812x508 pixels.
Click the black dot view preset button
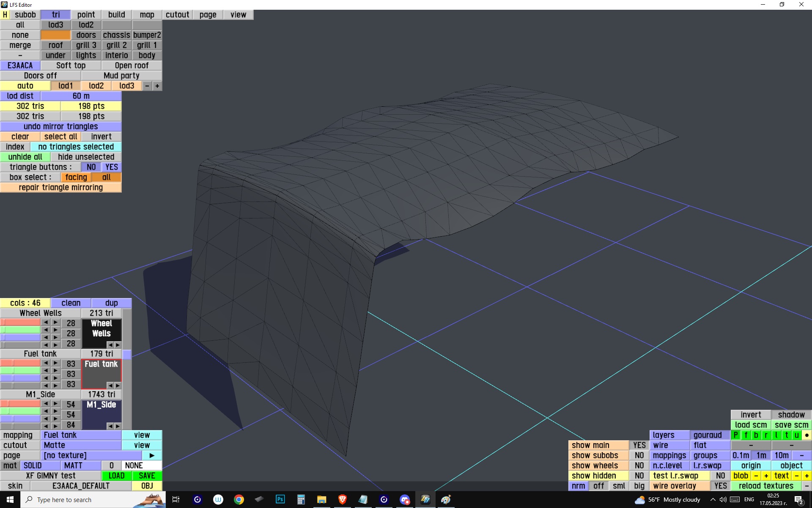pyautogui.click(x=807, y=435)
